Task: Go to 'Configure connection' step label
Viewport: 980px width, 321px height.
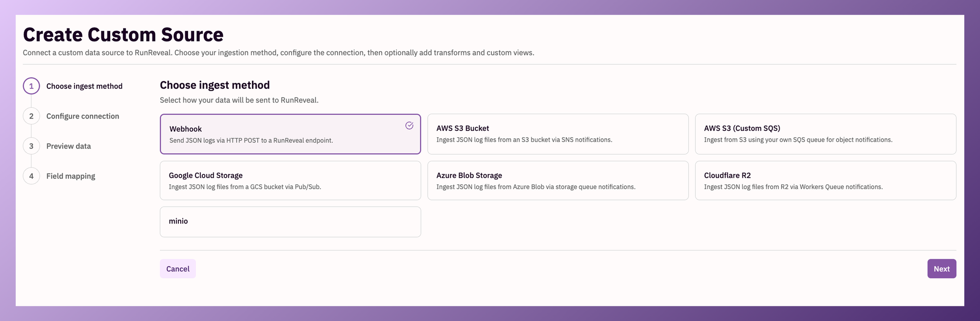Action: point(83,116)
